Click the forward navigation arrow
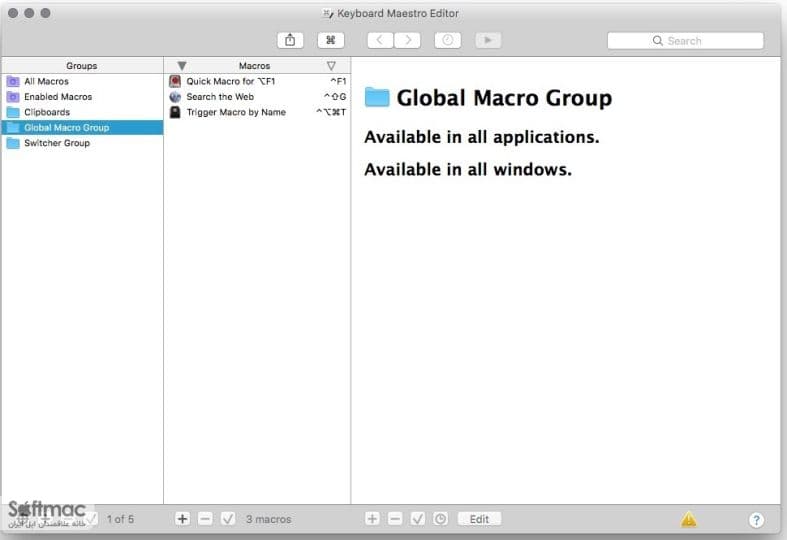This screenshot has width=787, height=540. (408, 40)
